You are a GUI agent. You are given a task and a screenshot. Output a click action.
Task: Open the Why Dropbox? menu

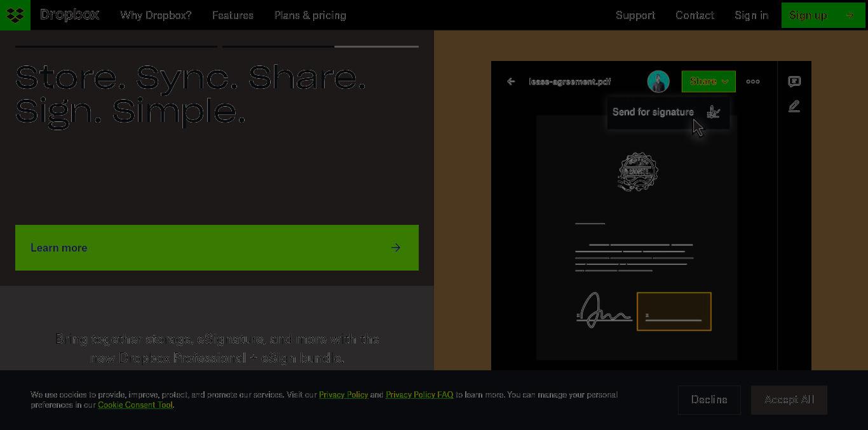[x=156, y=15]
